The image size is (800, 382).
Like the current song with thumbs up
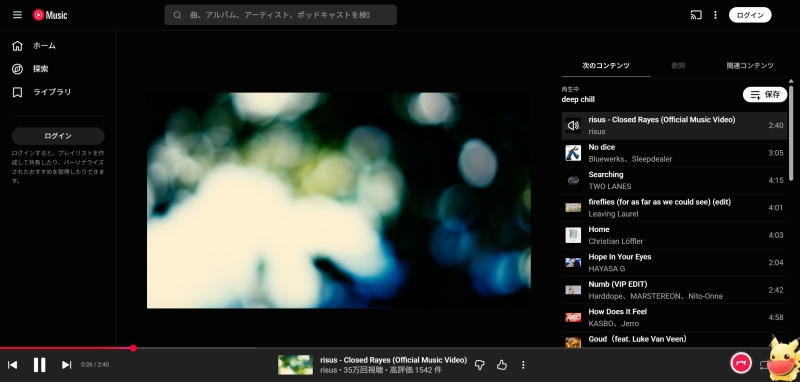tap(502, 365)
